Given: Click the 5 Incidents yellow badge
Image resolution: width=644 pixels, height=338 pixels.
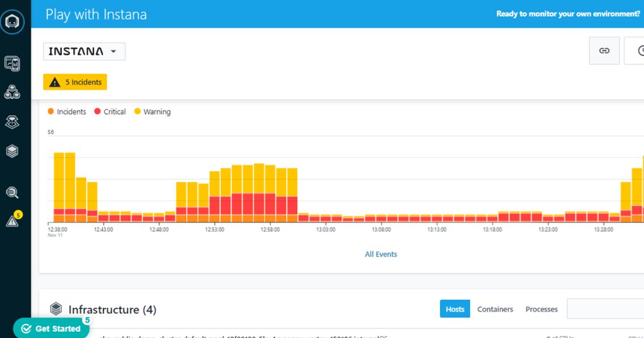Looking at the screenshot, I should point(75,82).
